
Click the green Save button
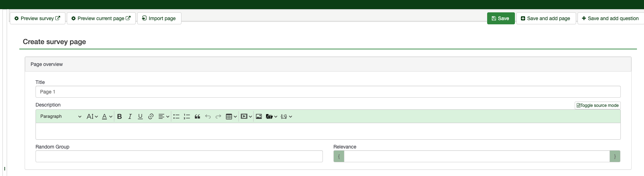pyautogui.click(x=500, y=18)
